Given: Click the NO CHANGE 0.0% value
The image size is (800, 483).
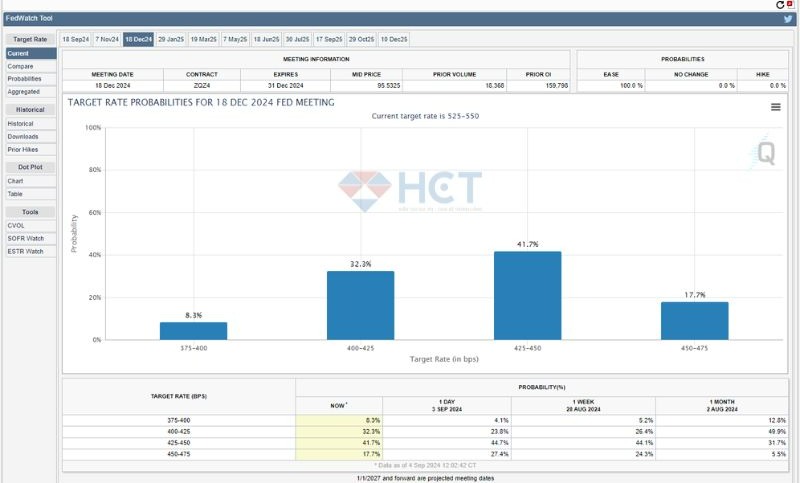Looking at the screenshot, I should click(x=727, y=86).
